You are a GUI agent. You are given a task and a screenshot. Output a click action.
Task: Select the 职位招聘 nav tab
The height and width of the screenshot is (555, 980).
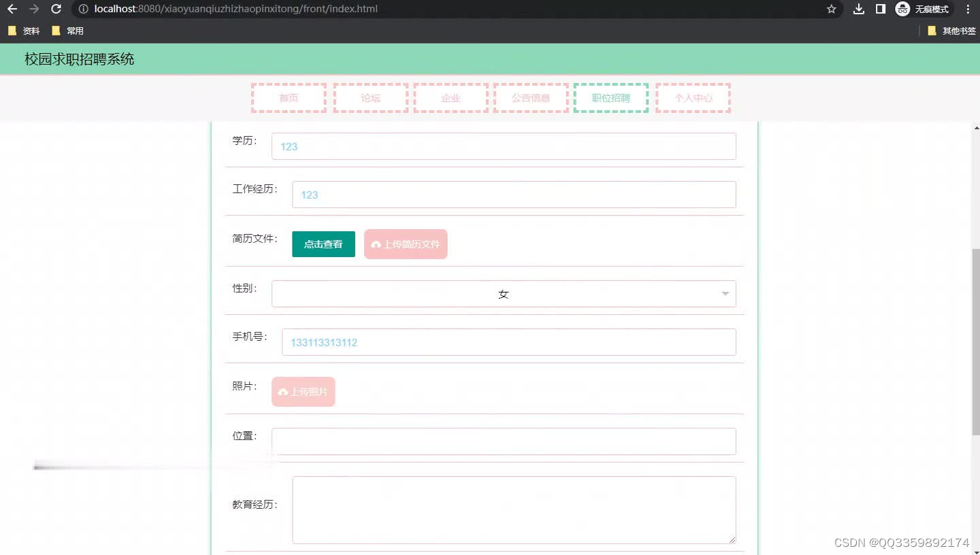click(611, 98)
